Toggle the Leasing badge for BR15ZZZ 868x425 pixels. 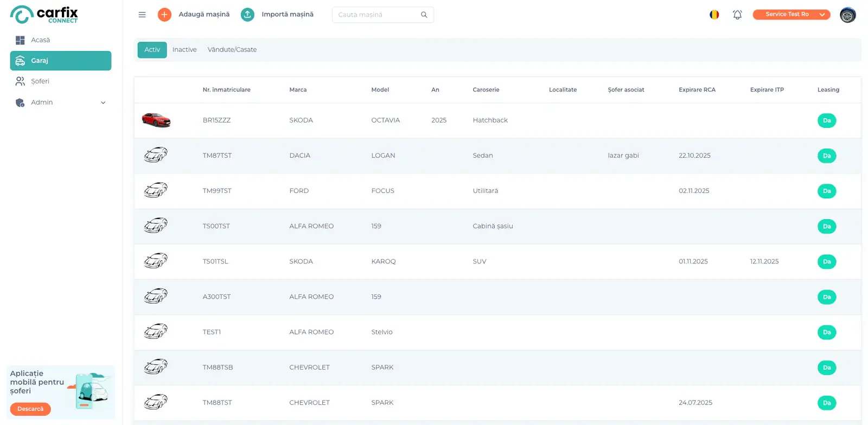pyautogui.click(x=826, y=120)
